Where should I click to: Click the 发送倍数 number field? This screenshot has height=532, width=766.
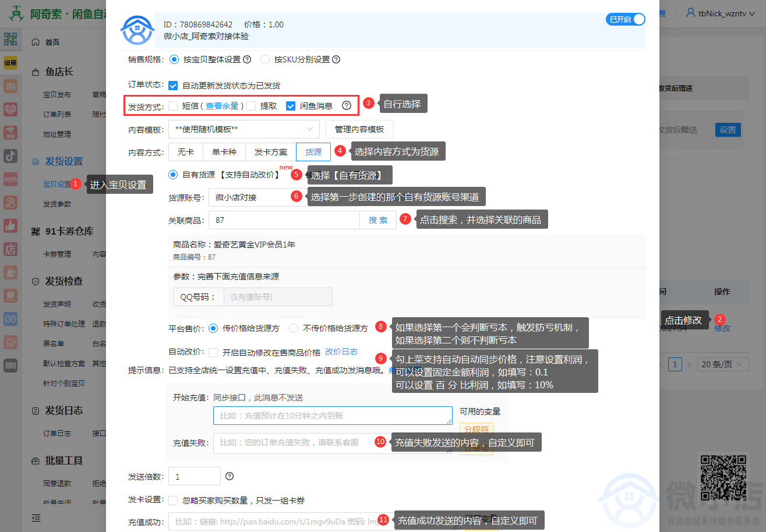click(x=195, y=476)
